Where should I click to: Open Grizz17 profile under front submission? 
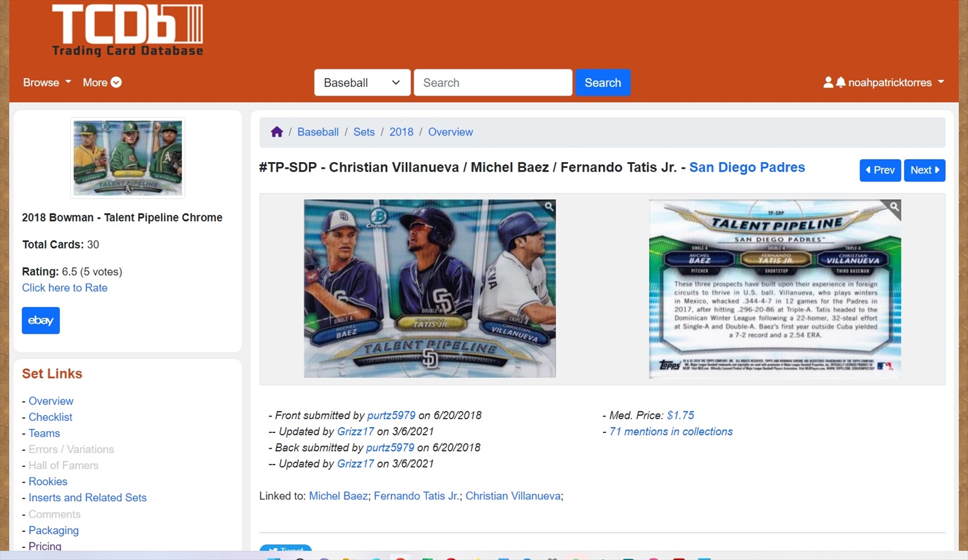355,432
